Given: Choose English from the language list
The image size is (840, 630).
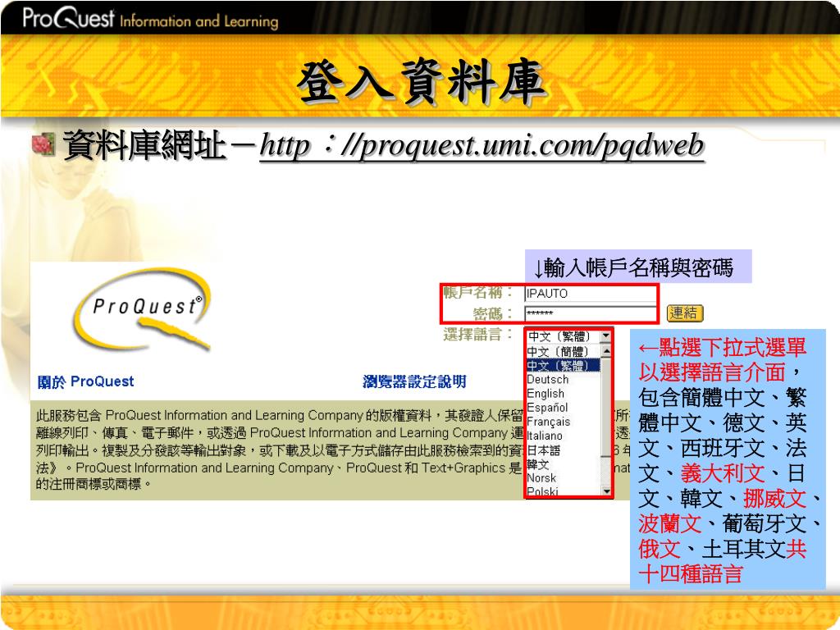Looking at the screenshot, I should (x=563, y=393).
